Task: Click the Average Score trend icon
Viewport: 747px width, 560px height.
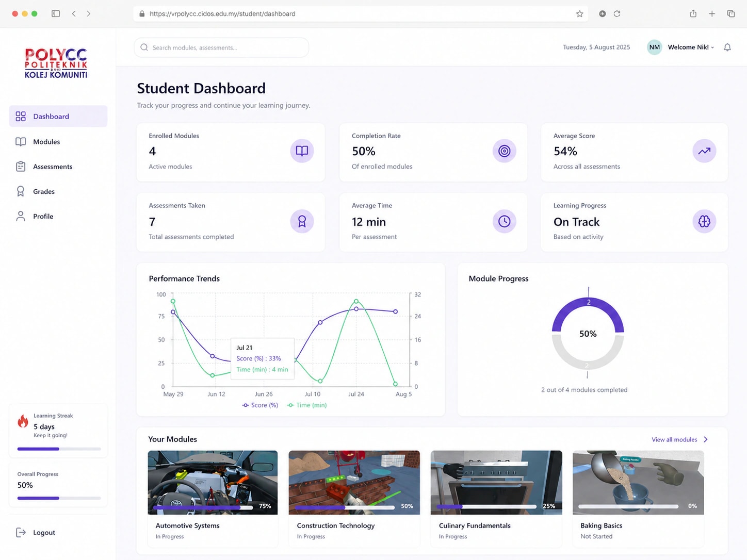Action: point(704,151)
